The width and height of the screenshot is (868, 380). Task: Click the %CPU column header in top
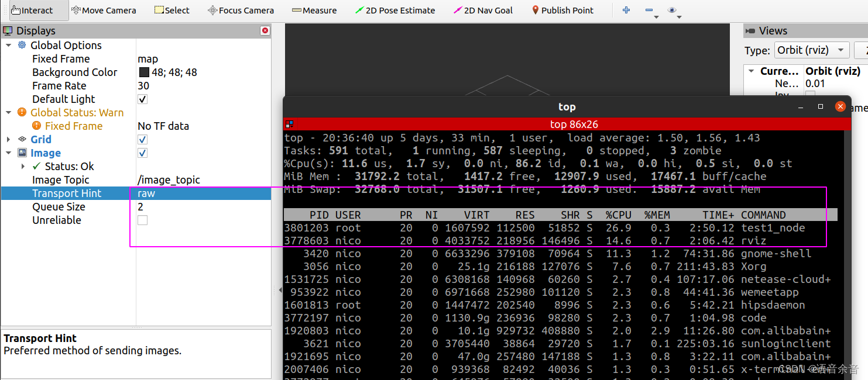point(618,215)
